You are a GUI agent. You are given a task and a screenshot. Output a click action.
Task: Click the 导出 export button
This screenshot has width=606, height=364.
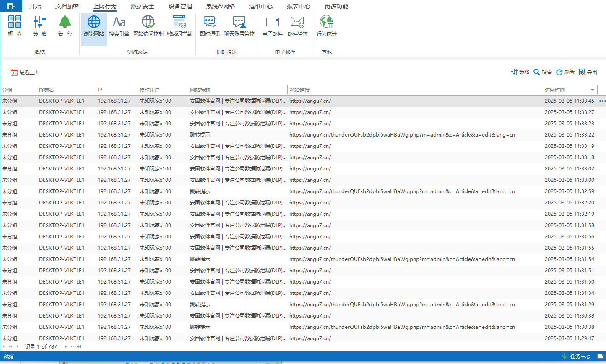pos(588,72)
